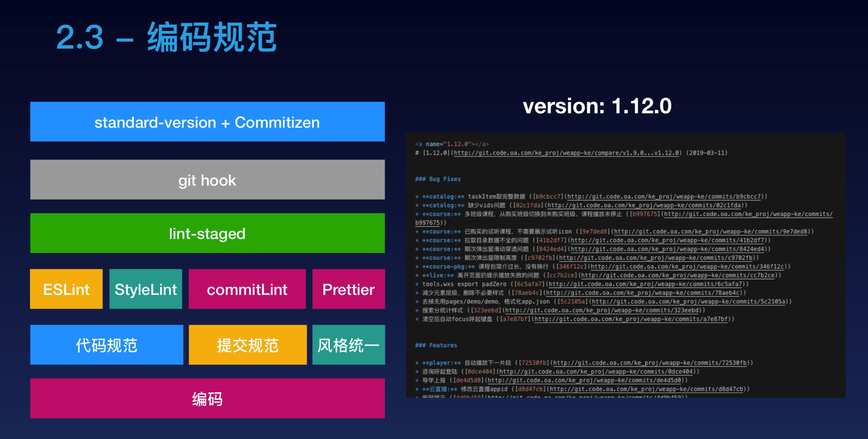The width and height of the screenshot is (868, 439).
Task: Click the Prettier block
Action: point(348,290)
